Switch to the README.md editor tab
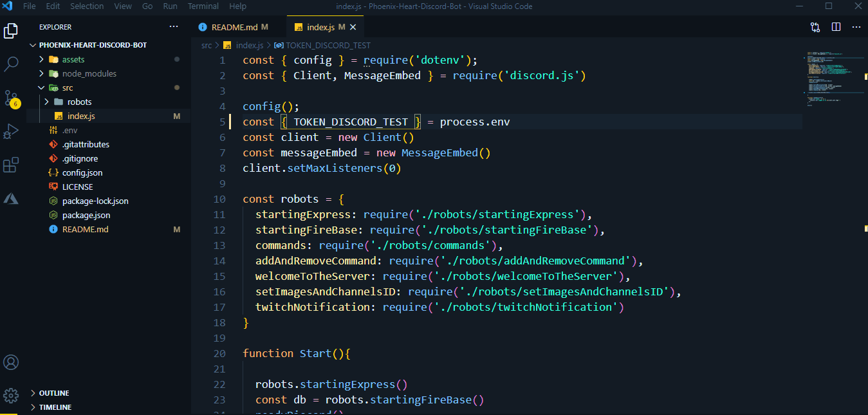The image size is (868, 415). click(233, 27)
